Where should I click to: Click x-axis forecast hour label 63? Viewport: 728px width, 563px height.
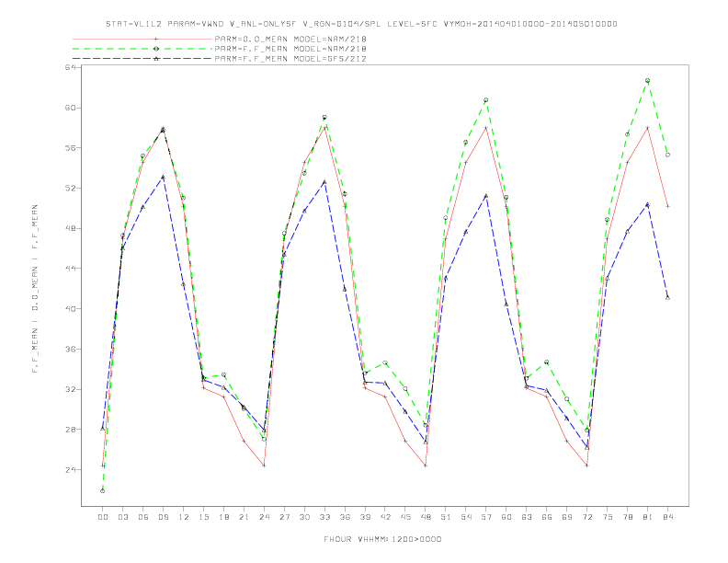527,517
